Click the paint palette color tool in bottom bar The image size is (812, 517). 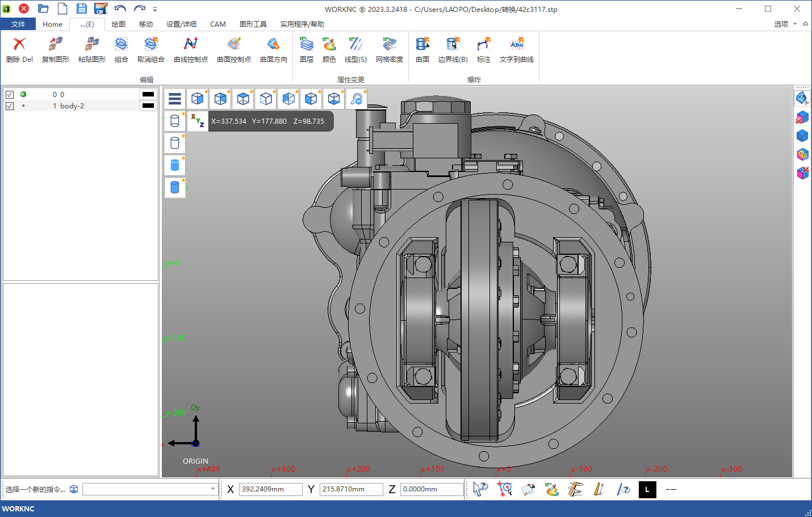click(x=551, y=489)
